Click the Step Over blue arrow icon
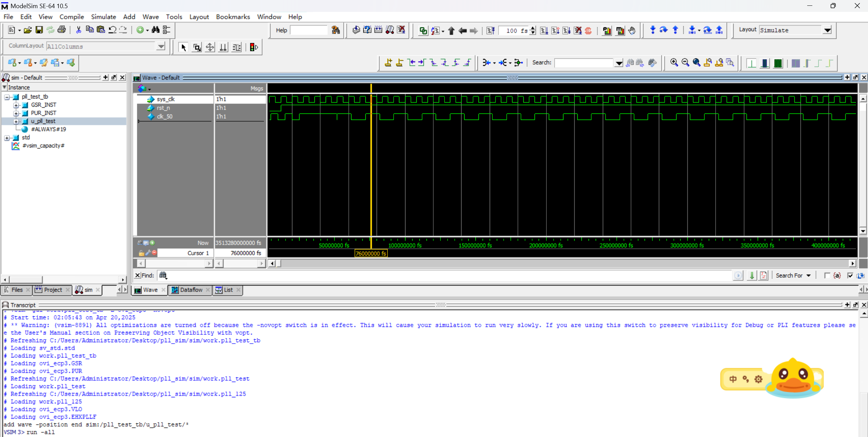 [664, 30]
